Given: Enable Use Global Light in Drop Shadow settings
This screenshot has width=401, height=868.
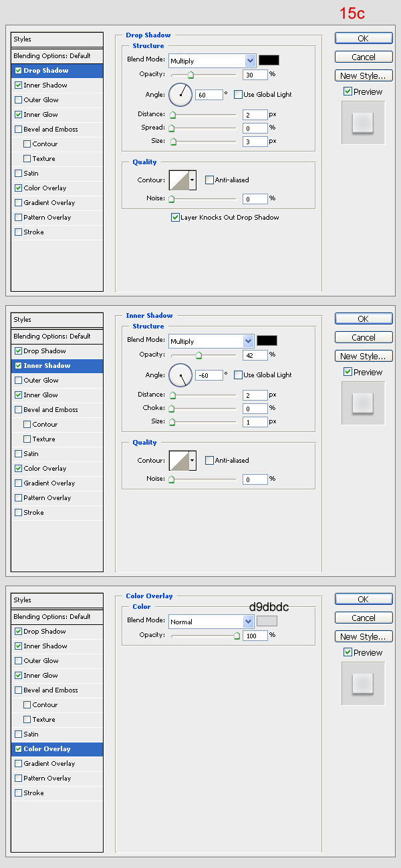Looking at the screenshot, I should point(238,94).
